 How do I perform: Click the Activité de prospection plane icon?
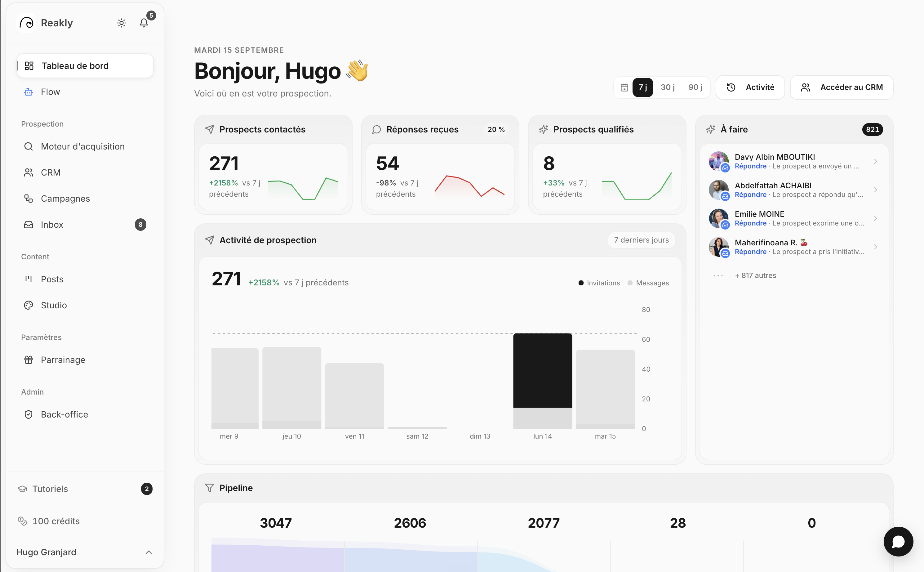209,240
